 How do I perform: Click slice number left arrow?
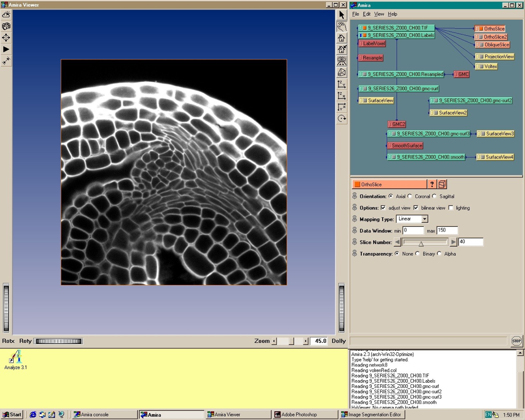398,242
